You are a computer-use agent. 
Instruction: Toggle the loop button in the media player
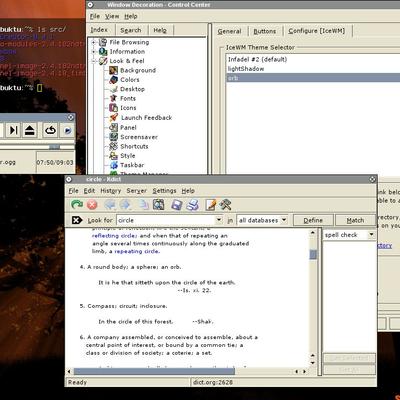point(50,130)
